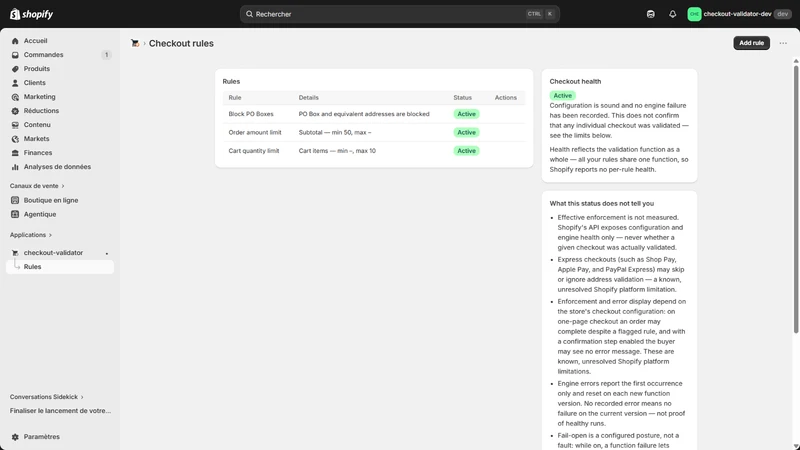Open the three-dot more actions menu
Screen dimensions: 800x450
pyautogui.click(x=783, y=43)
